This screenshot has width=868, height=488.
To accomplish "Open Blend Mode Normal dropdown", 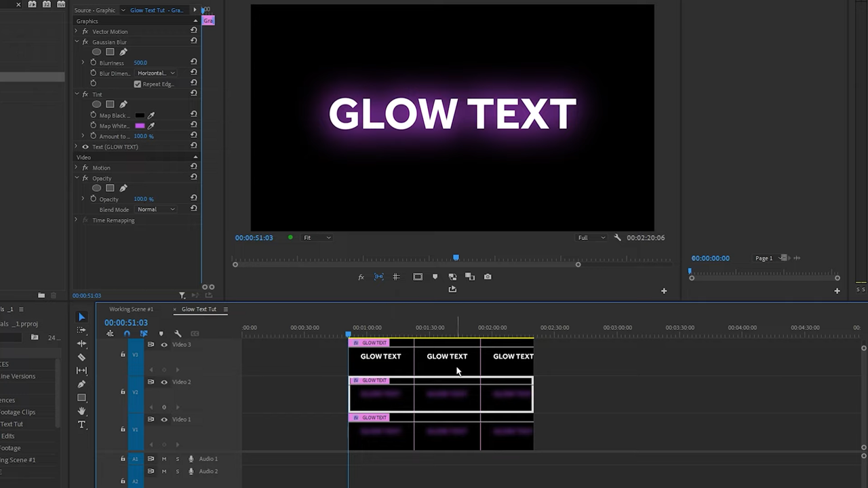I will click(x=155, y=209).
